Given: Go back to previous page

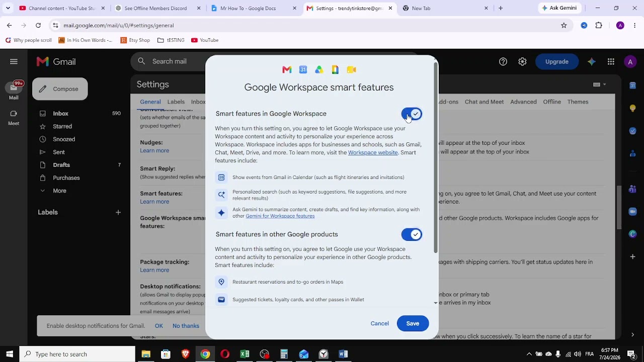Looking at the screenshot, I should click(x=9, y=25).
